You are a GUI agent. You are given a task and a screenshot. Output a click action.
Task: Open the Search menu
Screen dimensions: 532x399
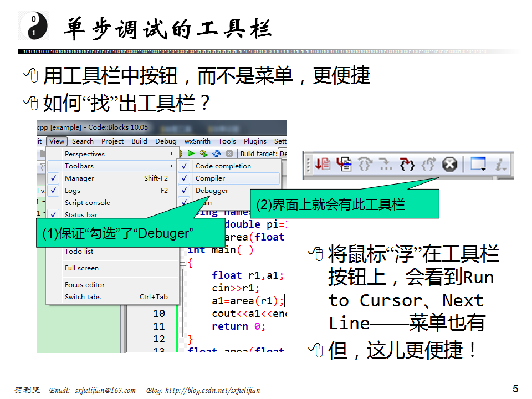(x=83, y=141)
